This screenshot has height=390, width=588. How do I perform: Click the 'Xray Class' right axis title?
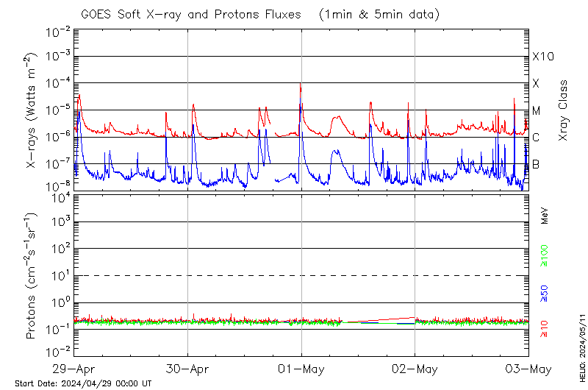(563, 110)
